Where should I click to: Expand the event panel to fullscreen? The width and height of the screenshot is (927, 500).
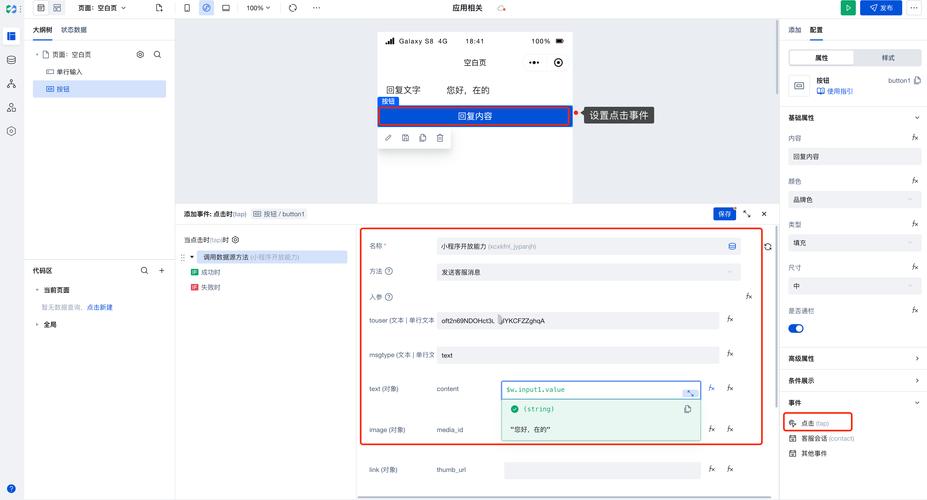[x=747, y=214]
